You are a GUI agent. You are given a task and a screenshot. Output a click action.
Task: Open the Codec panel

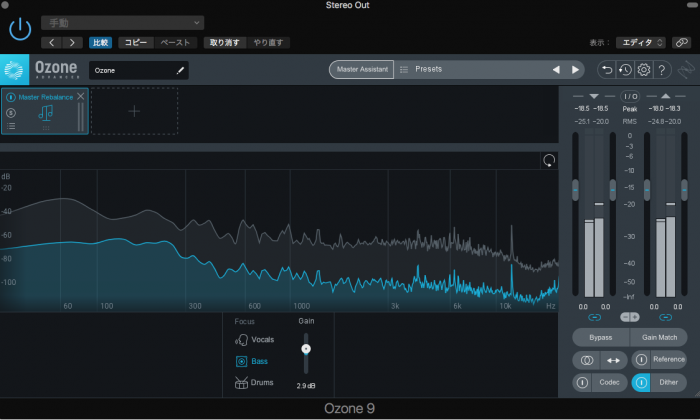coord(609,383)
